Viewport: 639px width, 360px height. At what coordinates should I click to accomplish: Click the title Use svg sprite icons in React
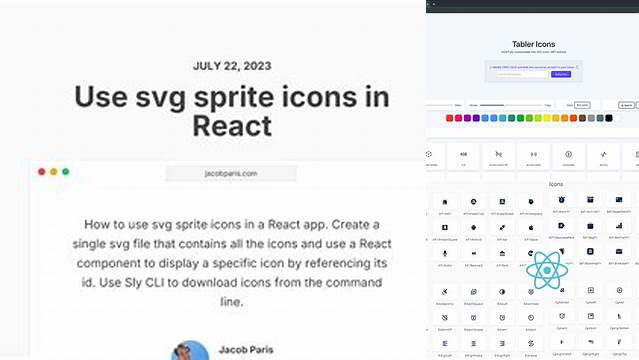coord(232,111)
